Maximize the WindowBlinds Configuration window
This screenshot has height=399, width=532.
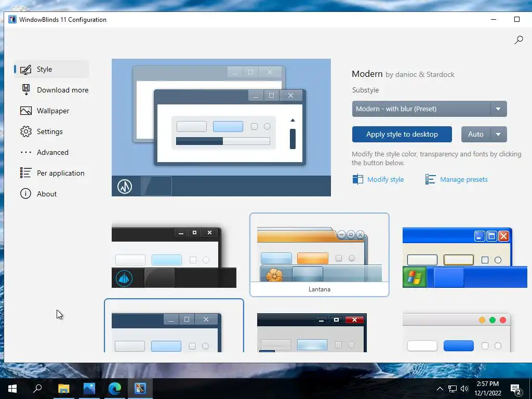(x=517, y=19)
